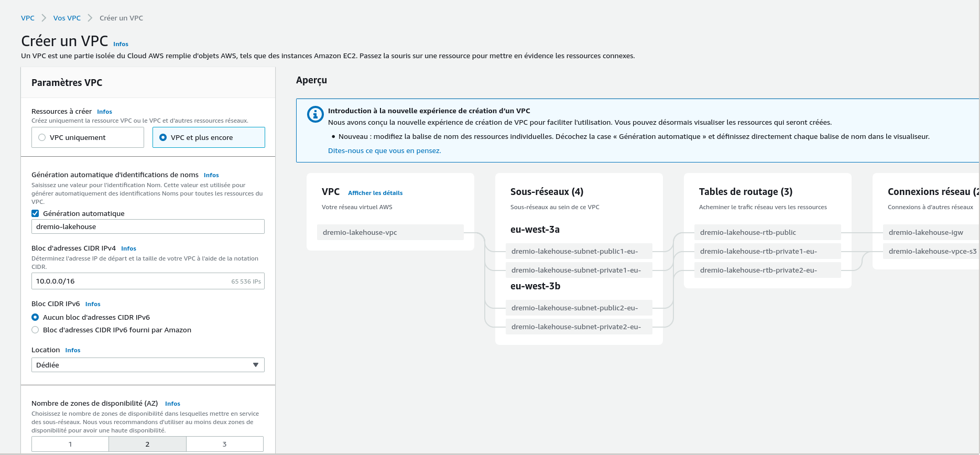This screenshot has height=455, width=980.
Task: Open Infos link for name tag auto-generation
Action: (x=211, y=175)
